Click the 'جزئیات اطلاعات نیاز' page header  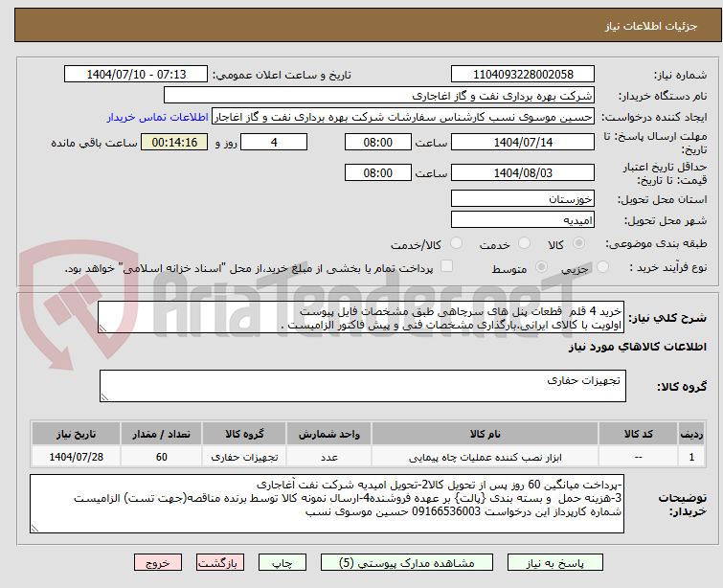pos(650,26)
